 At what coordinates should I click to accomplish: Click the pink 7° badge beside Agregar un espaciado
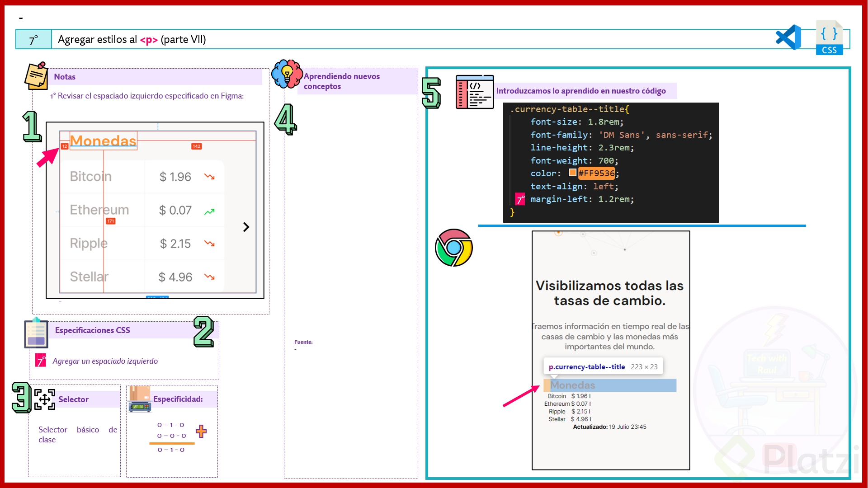click(x=41, y=360)
